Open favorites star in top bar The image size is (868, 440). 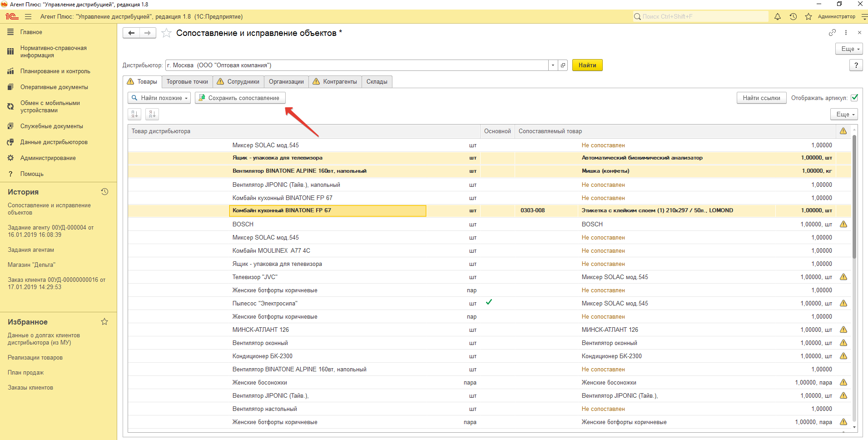(x=808, y=16)
